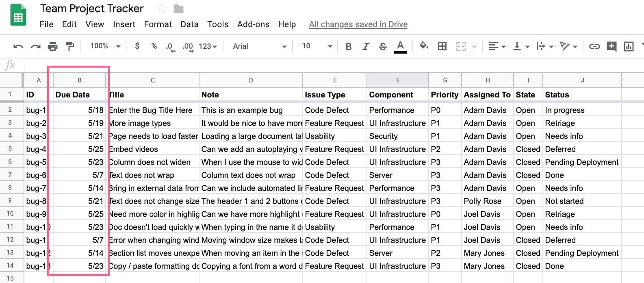644x283 pixels.
Task: Add a comment with the plus bubble icon
Action: coord(611,46)
